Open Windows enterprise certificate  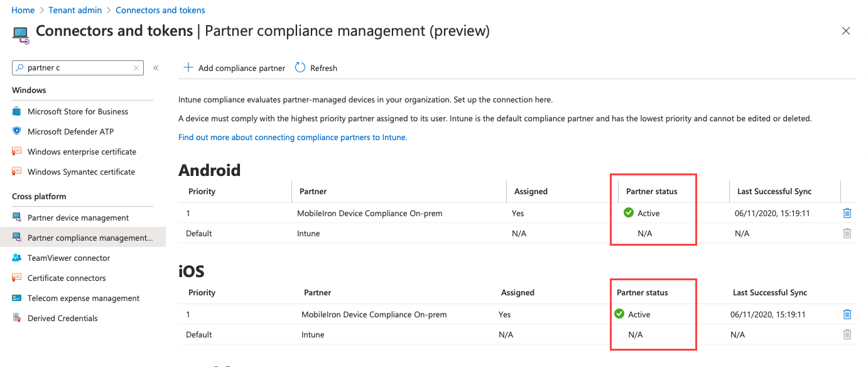[82, 151]
